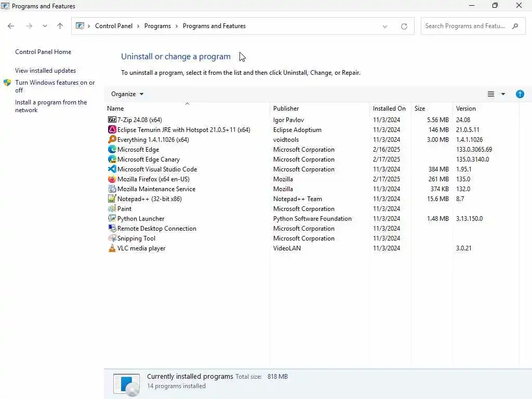Image resolution: width=532 pixels, height=399 pixels.
Task: Open the view options dropdown arrow
Action: [x=503, y=94]
